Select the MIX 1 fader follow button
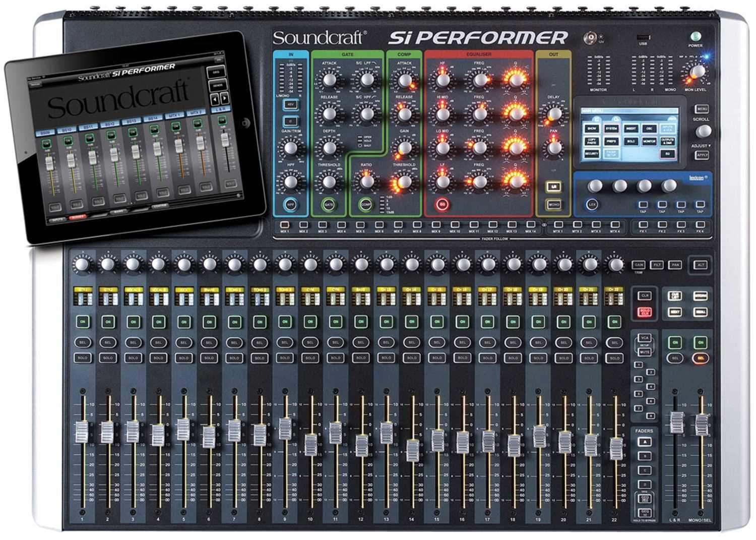The width and height of the screenshot is (756, 540). 284,224
